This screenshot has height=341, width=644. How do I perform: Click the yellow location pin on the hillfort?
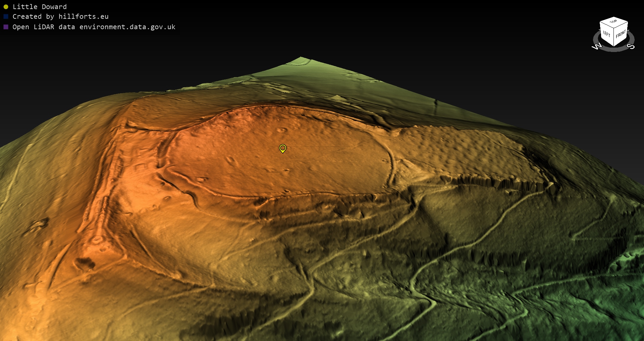283,148
